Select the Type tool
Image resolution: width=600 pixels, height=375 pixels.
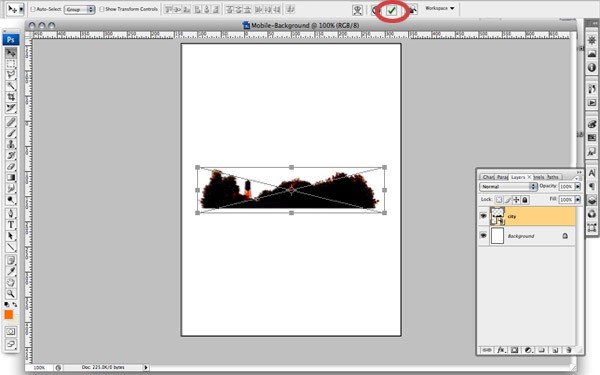coord(11,225)
